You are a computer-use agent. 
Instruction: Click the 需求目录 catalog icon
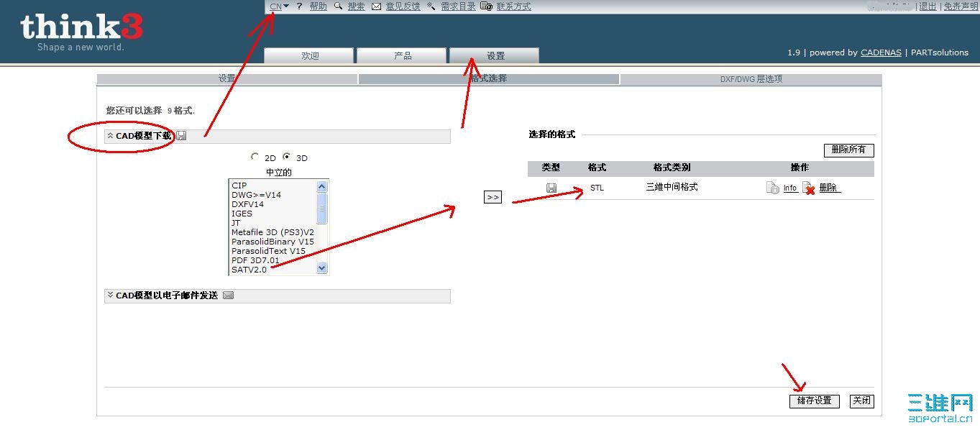coord(431,6)
